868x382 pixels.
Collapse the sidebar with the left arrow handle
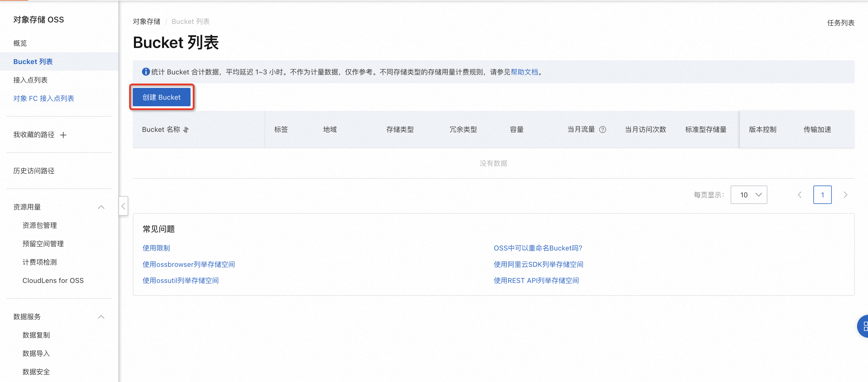click(x=123, y=206)
